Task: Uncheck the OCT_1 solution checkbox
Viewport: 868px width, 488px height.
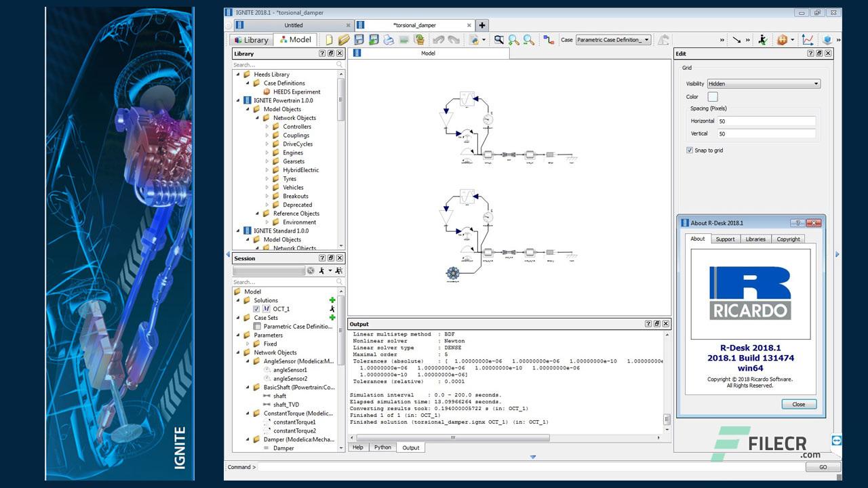Action: (x=256, y=309)
